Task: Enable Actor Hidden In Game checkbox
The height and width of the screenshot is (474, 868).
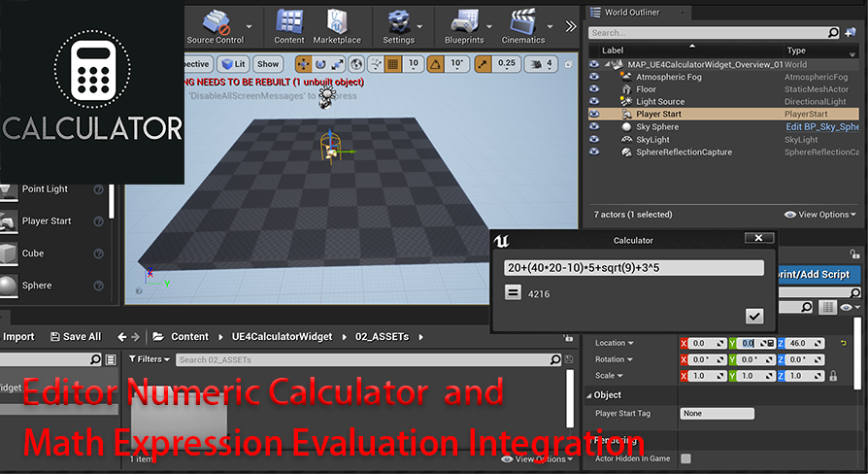Action: [685, 458]
